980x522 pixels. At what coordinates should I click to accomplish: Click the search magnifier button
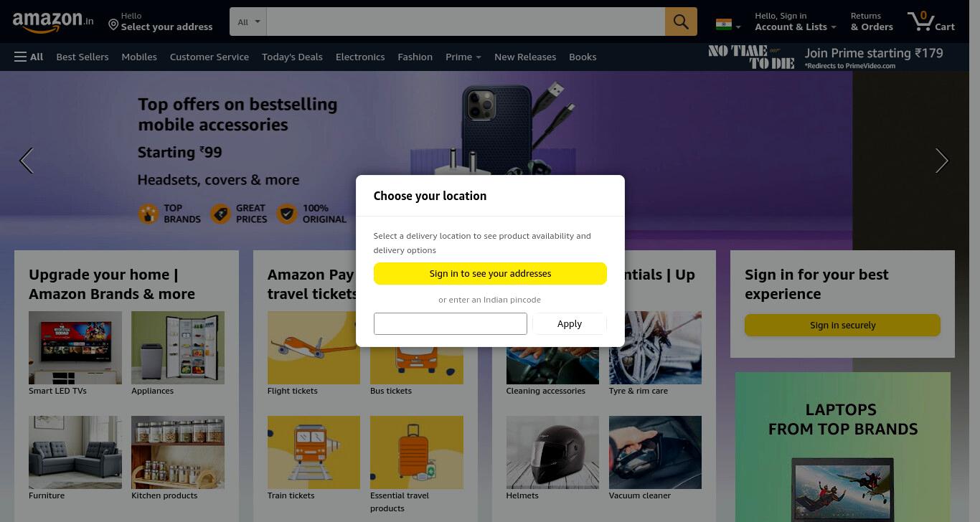pos(681,22)
